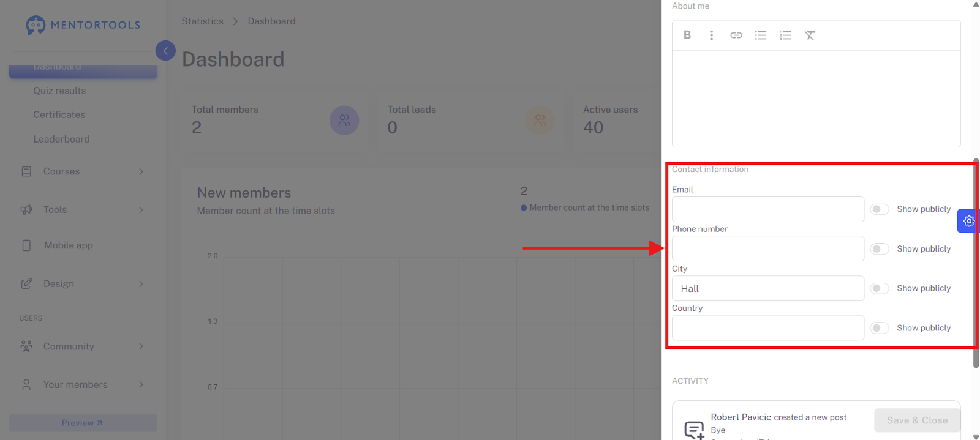Toggle Show publicly for City
980x440 pixels.
[880, 288]
